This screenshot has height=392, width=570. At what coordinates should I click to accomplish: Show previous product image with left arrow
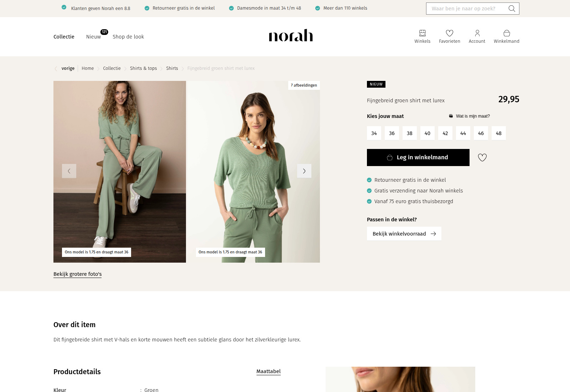[x=69, y=171]
